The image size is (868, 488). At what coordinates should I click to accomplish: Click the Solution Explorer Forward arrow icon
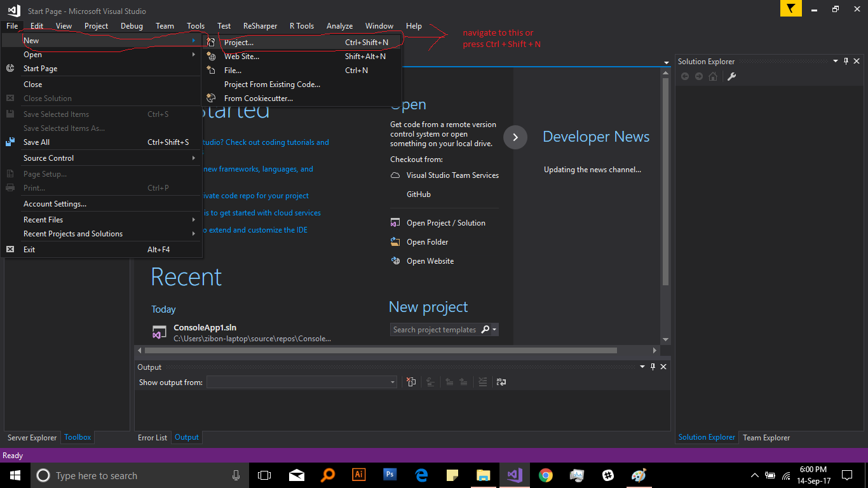point(699,76)
